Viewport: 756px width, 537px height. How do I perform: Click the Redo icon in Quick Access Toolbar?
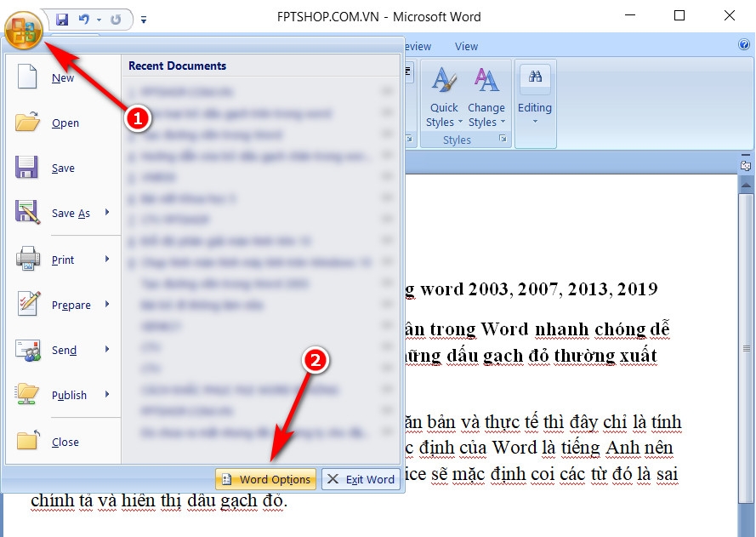click(116, 20)
